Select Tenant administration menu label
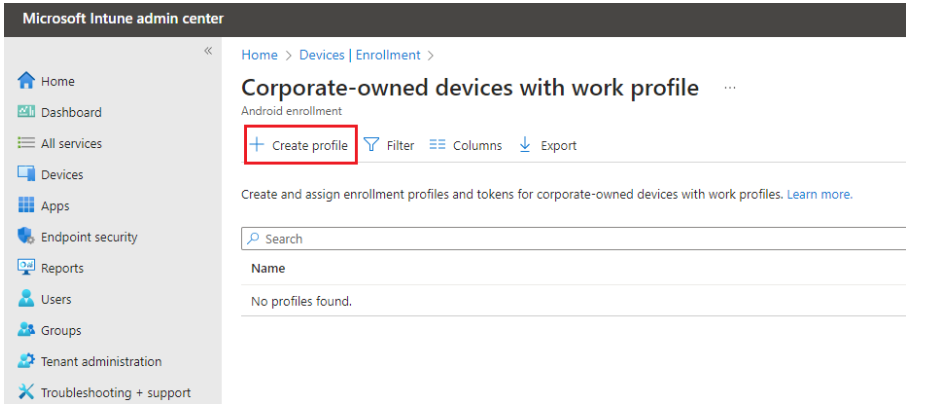 pyautogui.click(x=101, y=361)
